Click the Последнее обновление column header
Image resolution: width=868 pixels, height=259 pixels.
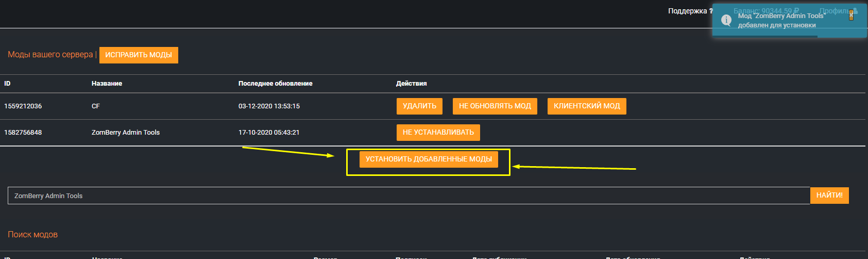(x=275, y=83)
